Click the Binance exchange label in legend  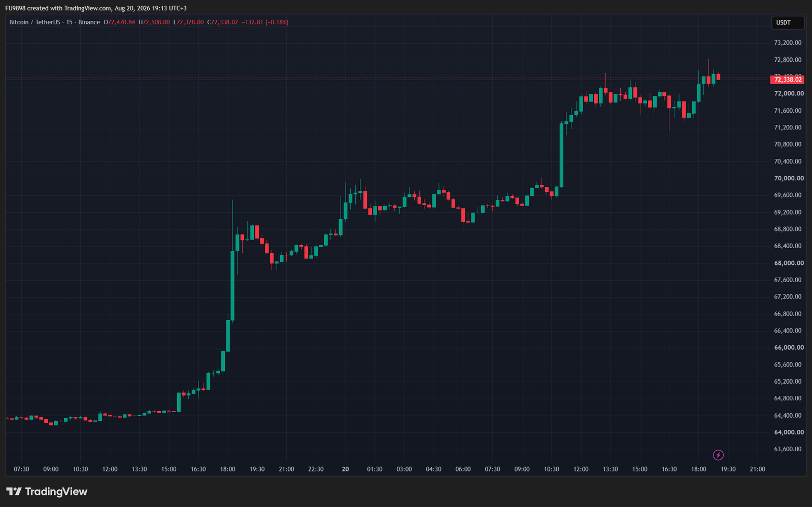click(x=89, y=22)
